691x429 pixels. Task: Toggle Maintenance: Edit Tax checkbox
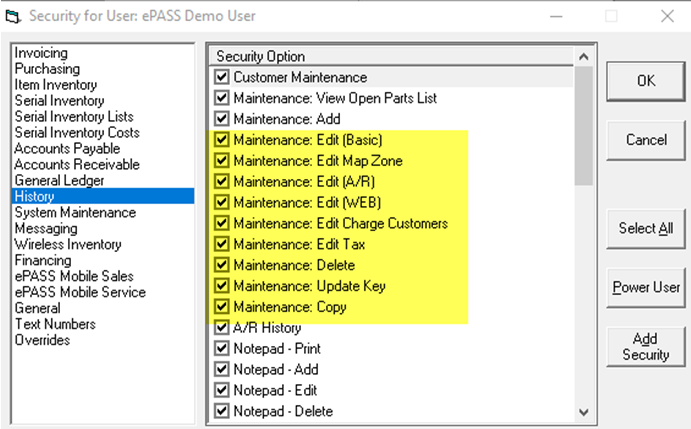(221, 244)
